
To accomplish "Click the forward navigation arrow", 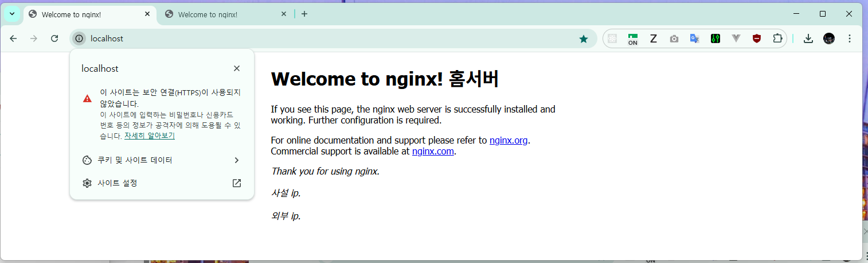I will (34, 38).
